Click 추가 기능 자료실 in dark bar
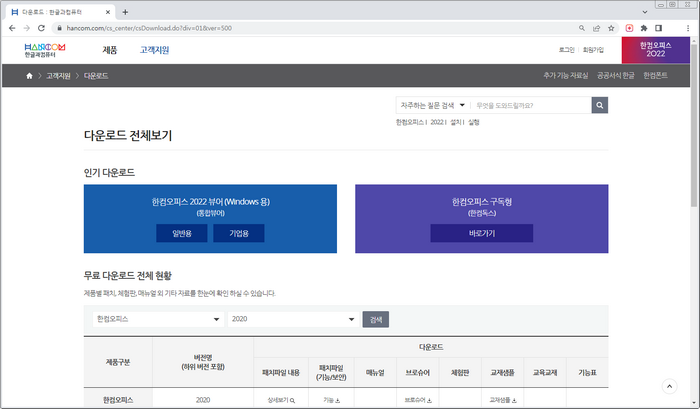Viewport: 700px width, 409px height. click(x=566, y=75)
